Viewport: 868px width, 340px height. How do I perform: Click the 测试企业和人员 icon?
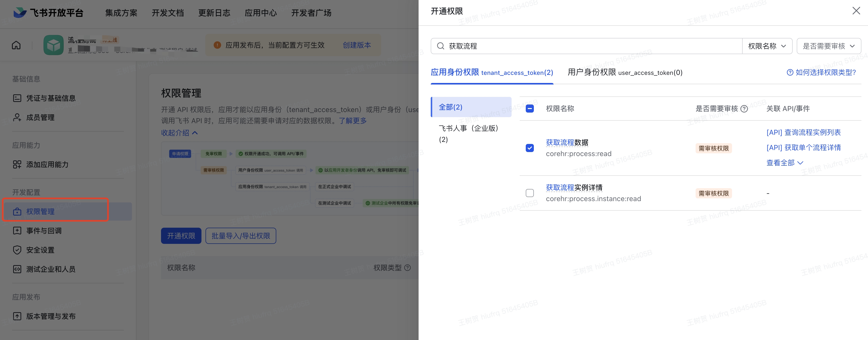tap(17, 269)
